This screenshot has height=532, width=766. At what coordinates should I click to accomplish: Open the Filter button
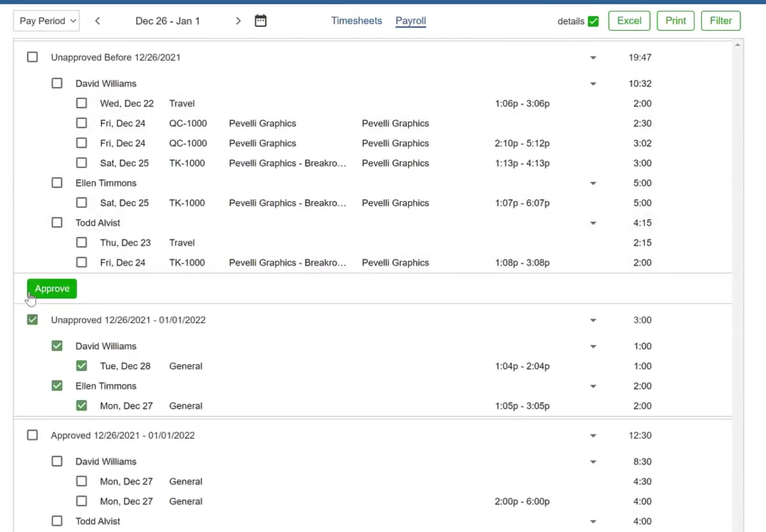point(721,21)
